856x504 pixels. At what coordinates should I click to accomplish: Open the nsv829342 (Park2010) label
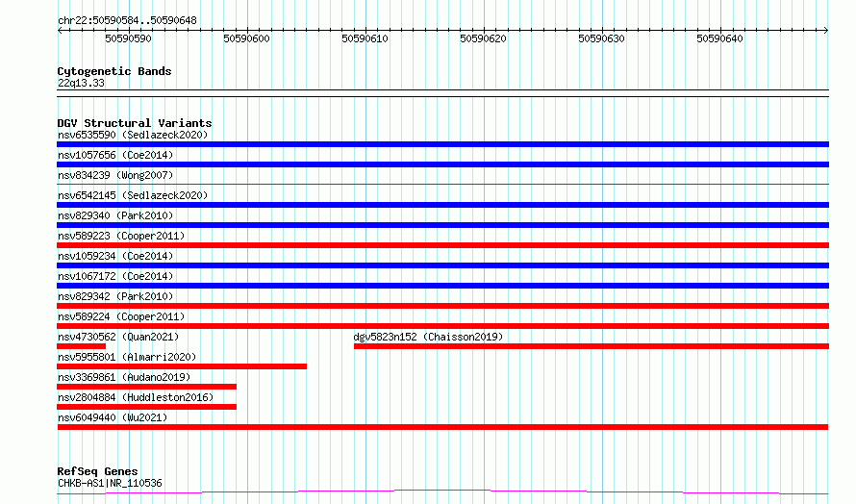coord(115,296)
